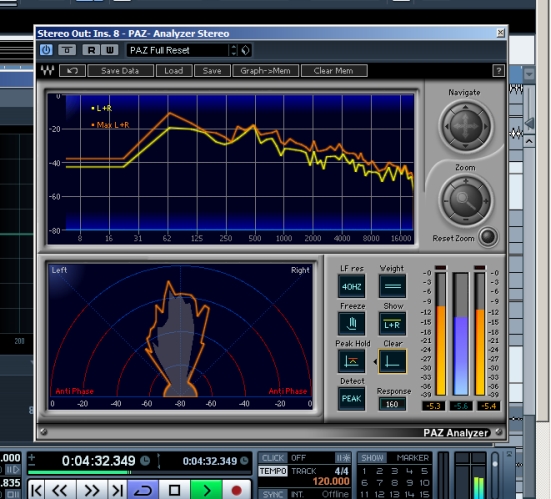Open the Waves help question mark
The width and height of the screenshot is (551, 499).
point(498,71)
